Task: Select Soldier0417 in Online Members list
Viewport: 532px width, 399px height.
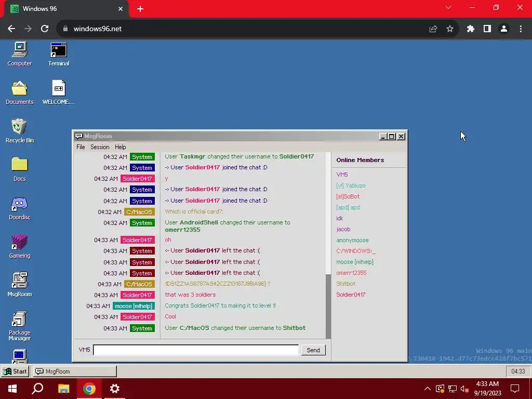Action: (x=351, y=294)
